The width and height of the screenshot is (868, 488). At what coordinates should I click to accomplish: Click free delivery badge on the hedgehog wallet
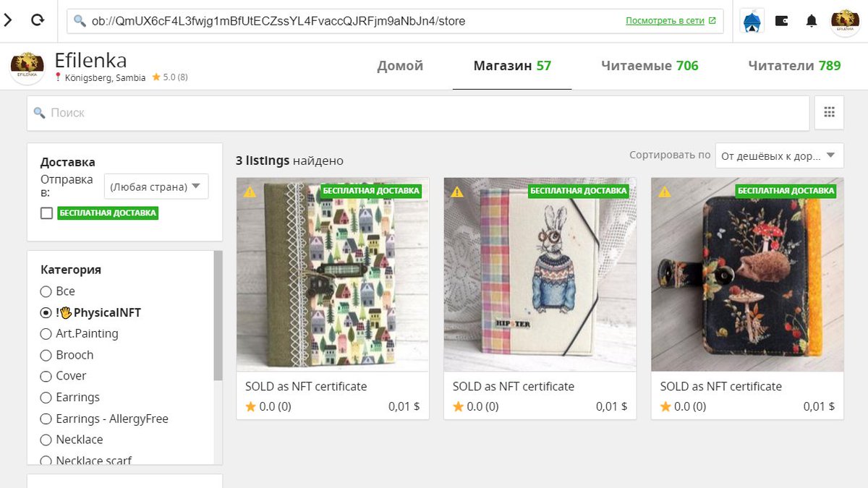[786, 191]
